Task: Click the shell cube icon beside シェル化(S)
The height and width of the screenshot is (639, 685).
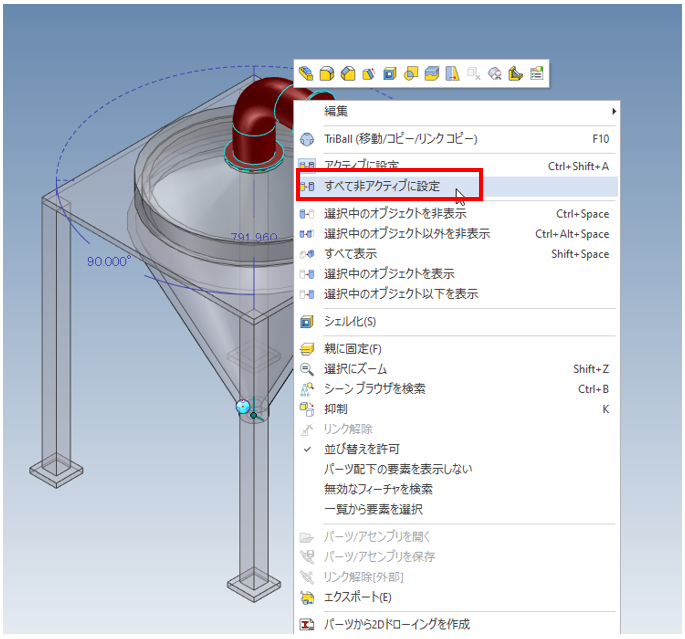Action: 307,322
